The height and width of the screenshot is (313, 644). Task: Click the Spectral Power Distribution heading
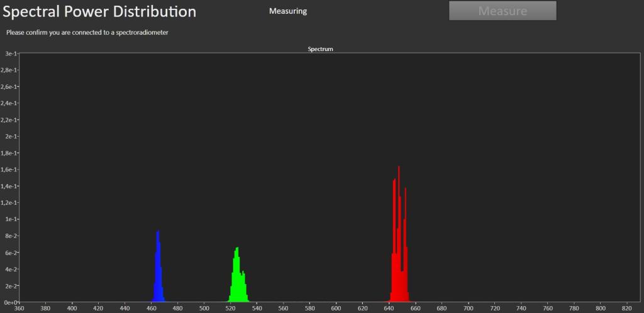99,11
